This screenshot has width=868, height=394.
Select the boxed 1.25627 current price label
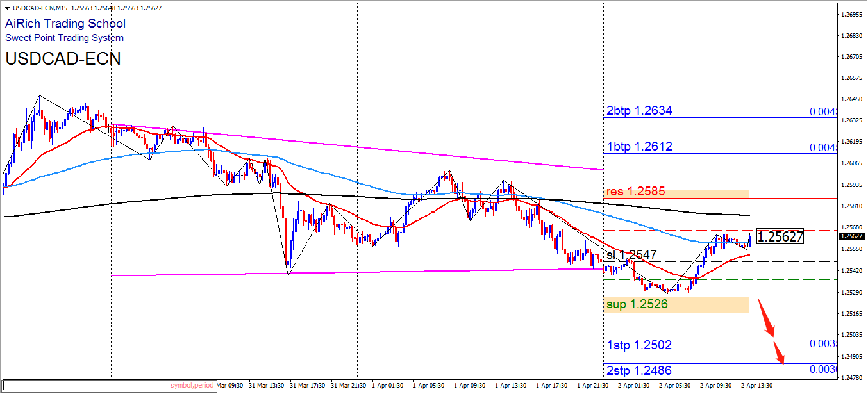780,237
